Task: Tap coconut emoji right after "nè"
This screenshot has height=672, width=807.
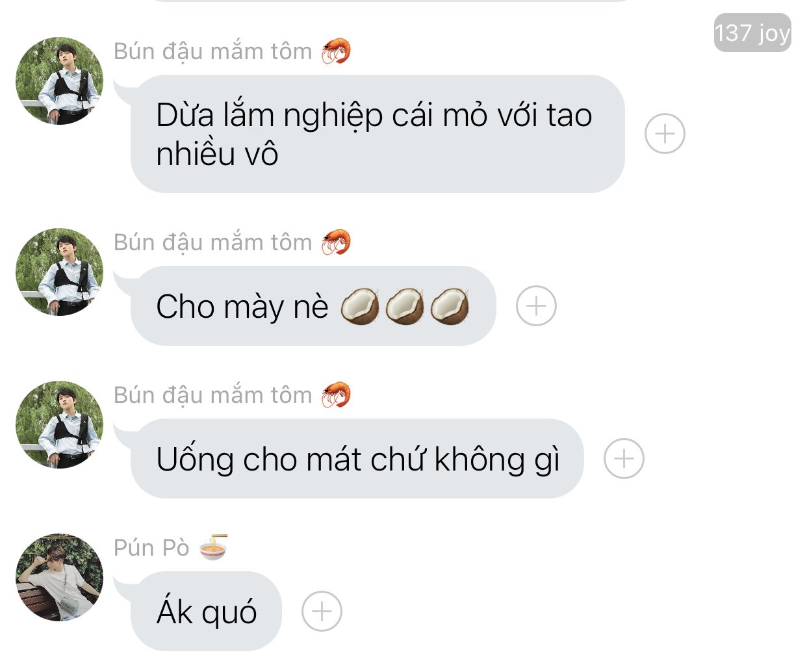Action: pos(360,306)
